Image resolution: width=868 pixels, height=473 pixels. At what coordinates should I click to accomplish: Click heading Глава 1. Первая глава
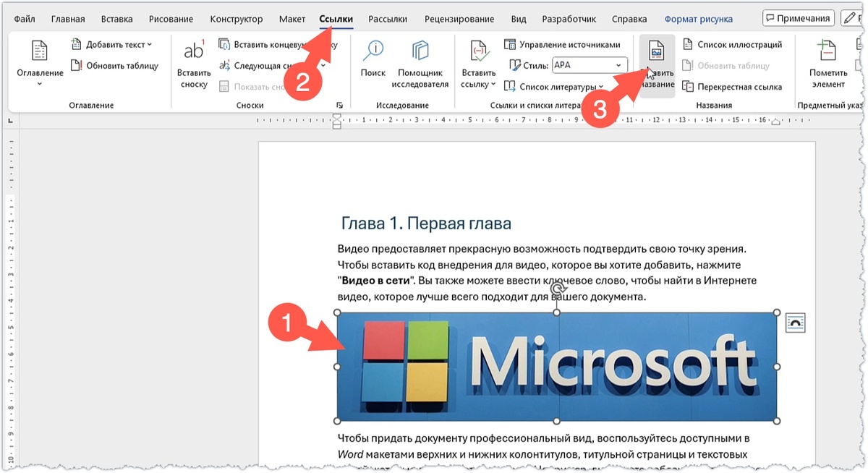pyautogui.click(x=426, y=223)
